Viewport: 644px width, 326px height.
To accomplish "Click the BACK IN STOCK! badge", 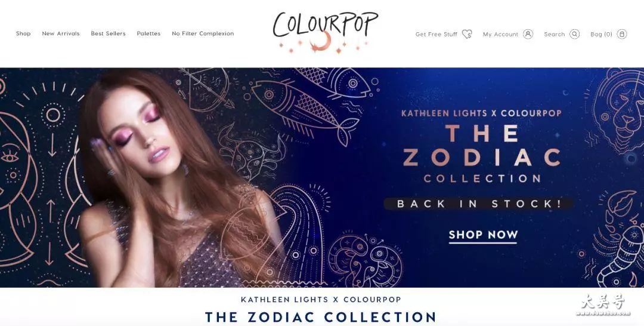I will tap(478, 204).
